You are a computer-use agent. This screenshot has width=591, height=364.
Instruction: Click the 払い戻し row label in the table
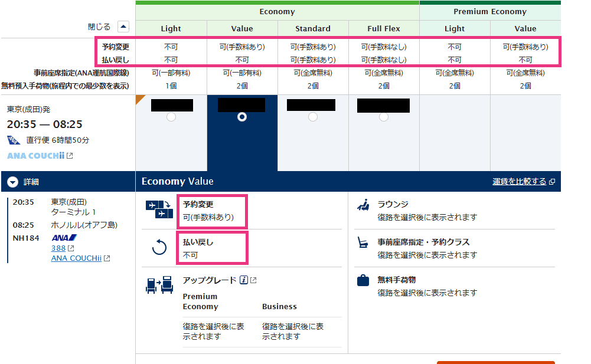tap(116, 60)
